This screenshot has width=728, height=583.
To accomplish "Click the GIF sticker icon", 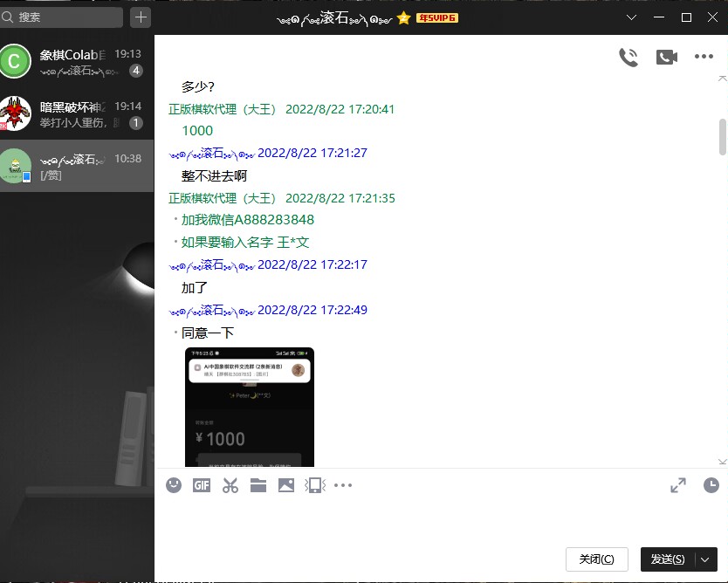I will (x=202, y=485).
